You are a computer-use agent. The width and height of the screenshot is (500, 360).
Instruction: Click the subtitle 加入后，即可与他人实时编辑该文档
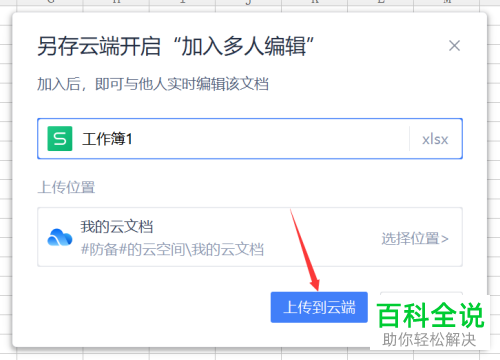click(153, 84)
